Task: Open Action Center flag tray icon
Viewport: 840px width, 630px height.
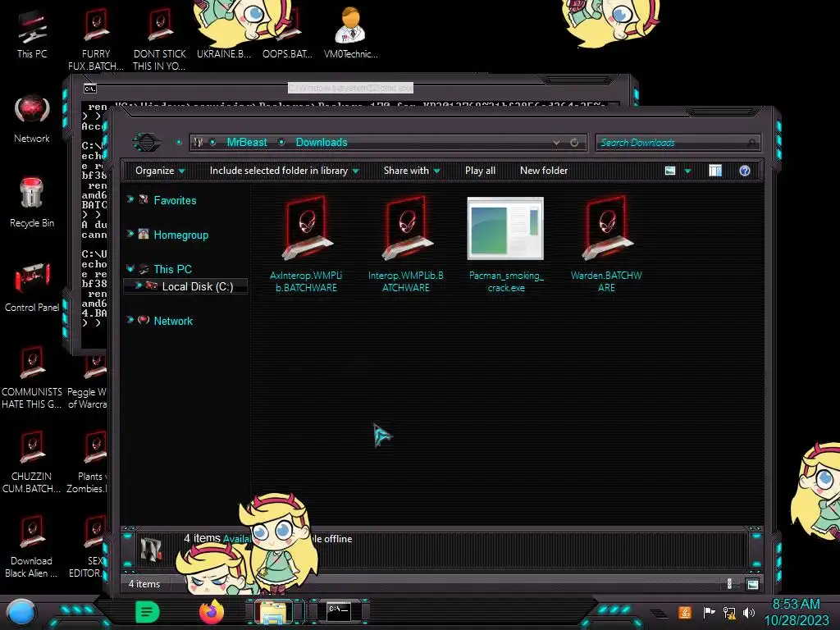Action: (x=709, y=612)
